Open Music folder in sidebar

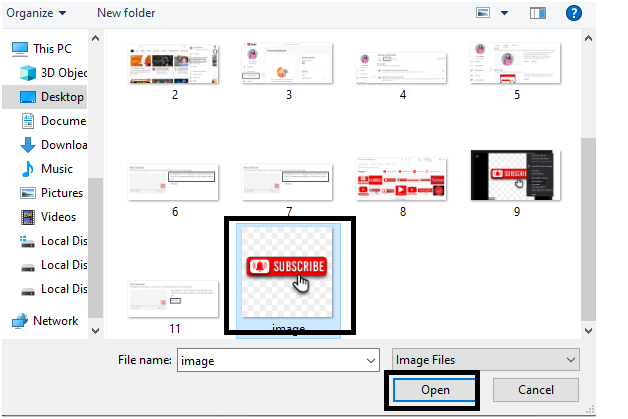57,169
